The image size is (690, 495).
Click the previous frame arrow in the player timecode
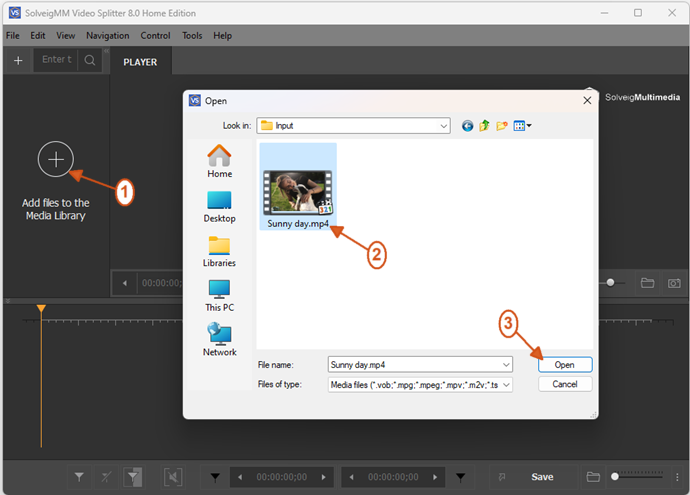[x=125, y=283]
